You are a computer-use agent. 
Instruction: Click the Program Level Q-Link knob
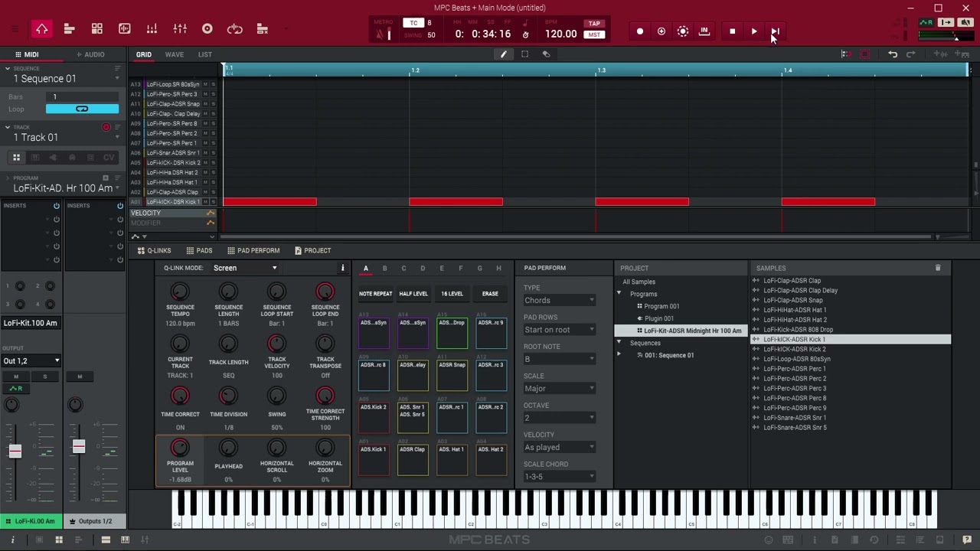180,448
